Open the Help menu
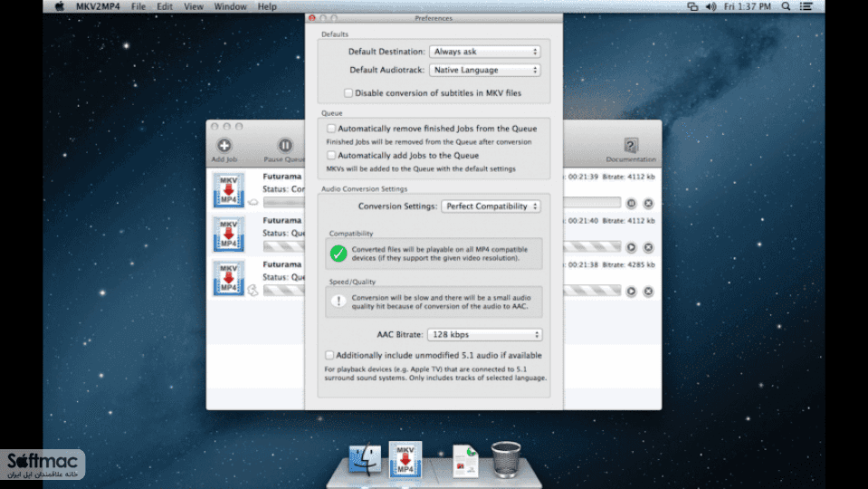Screen dimensions: 868x489 (x=267, y=6)
